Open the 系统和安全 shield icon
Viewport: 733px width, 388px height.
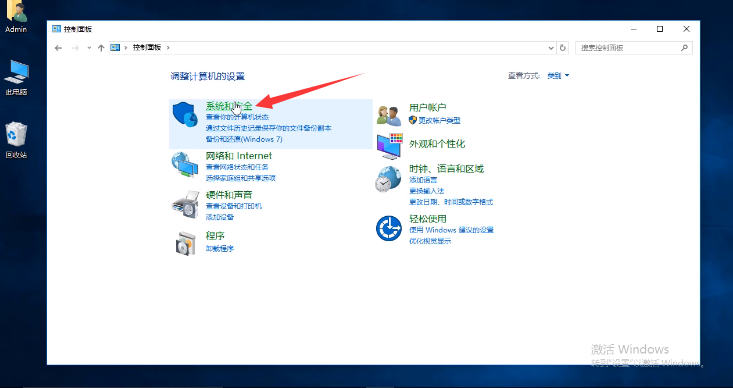185,115
